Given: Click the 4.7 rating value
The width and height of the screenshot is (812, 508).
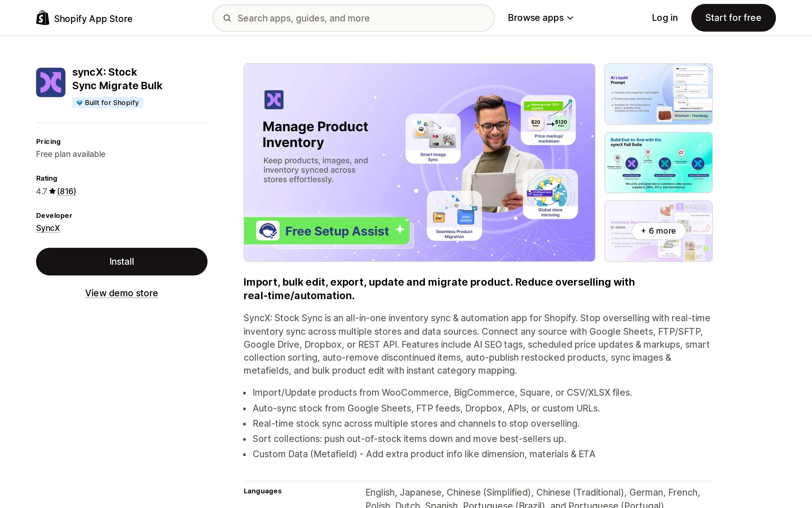Looking at the screenshot, I should tap(42, 191).
